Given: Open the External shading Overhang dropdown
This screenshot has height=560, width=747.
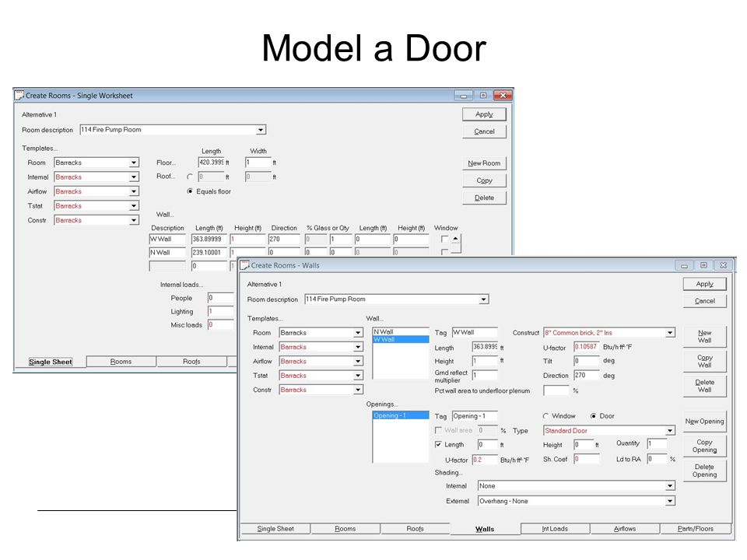Looking at the screenshot, I should 670,502.
